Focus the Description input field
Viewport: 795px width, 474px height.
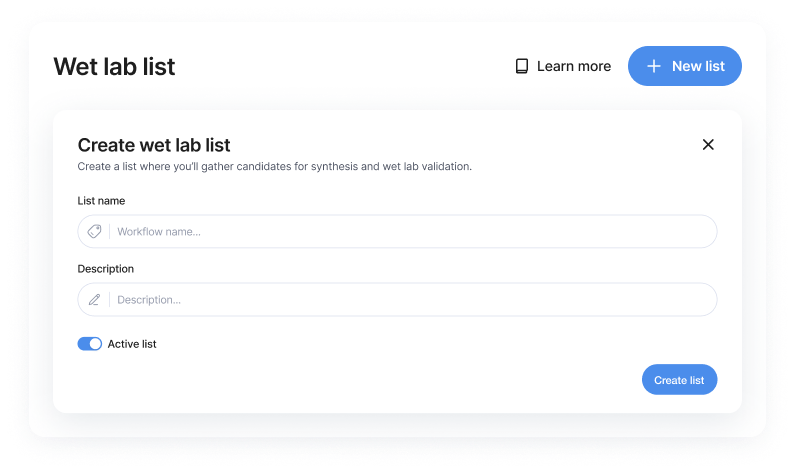pyautogui.click(x=410, y=299)
